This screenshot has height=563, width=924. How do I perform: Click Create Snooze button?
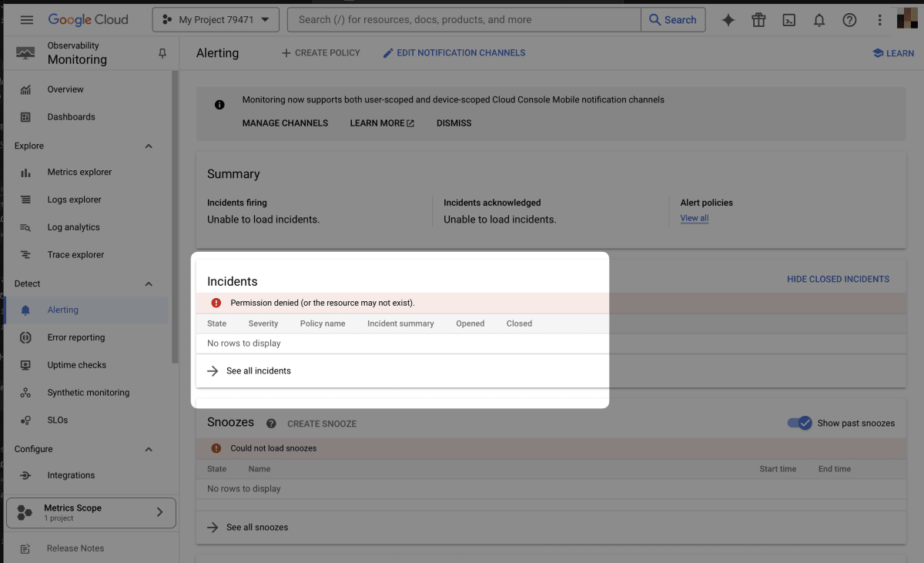pos(322,424)
